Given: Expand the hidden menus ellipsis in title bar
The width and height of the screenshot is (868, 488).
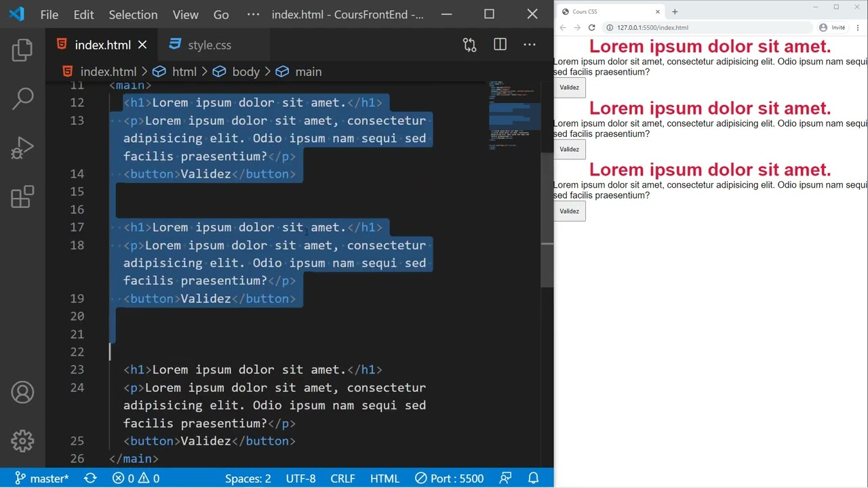Looking at the screenshot, I should click(x=253, y=14).
